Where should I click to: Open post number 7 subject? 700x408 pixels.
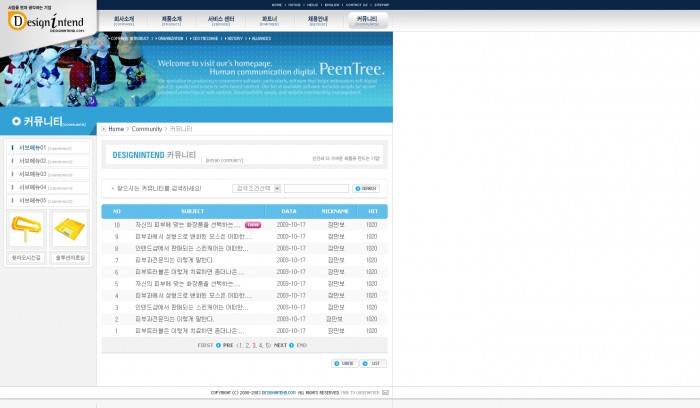175,260
